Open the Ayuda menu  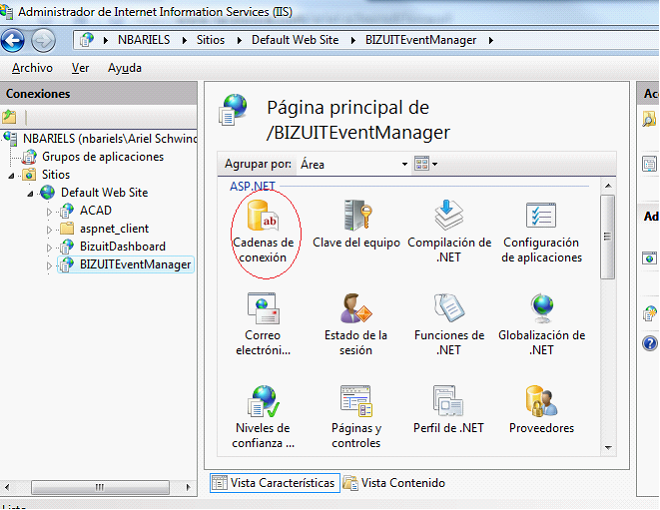point(125,68)
